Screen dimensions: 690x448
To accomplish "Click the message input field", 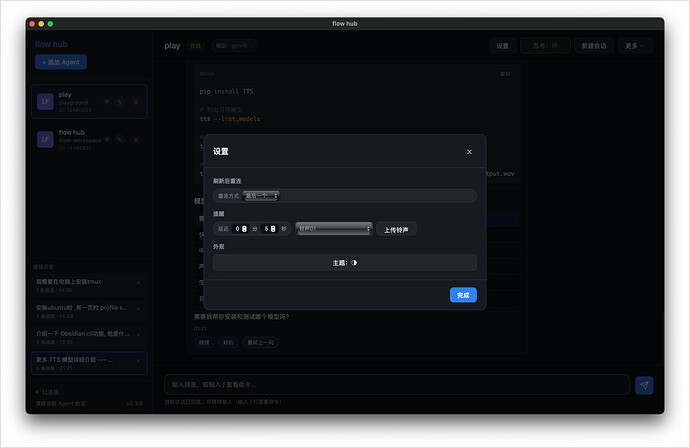I will (396, 385).
